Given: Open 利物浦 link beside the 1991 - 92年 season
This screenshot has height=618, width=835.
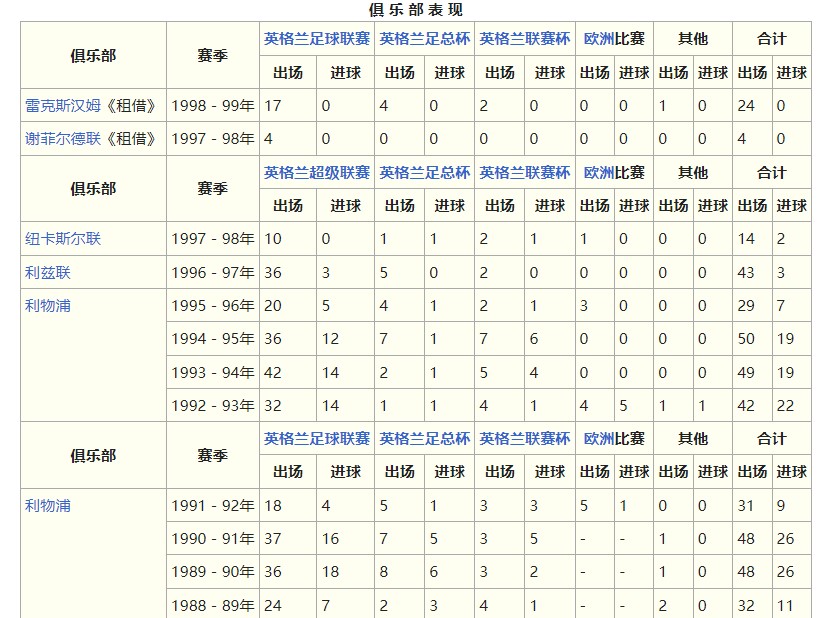Looking at the screenshot, I should 48,506.
